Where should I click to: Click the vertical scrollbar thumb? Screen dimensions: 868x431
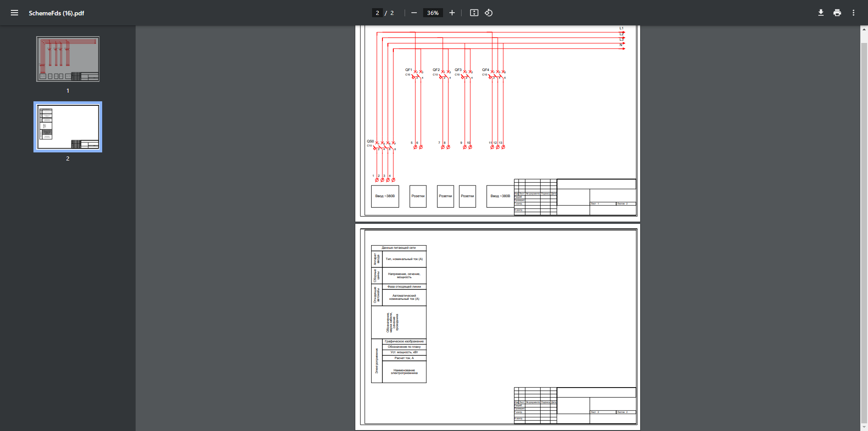pyautogui.click(x=864, y=233)
